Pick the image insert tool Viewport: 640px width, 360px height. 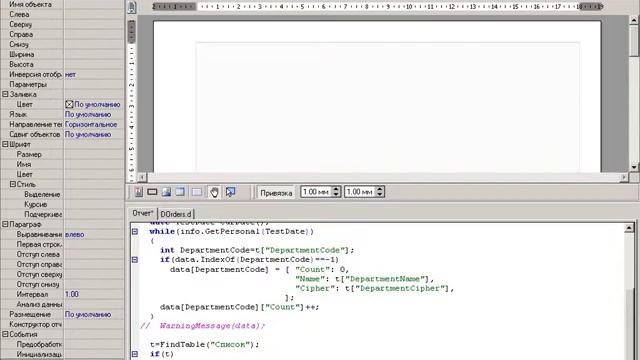(x=166, y=192)
